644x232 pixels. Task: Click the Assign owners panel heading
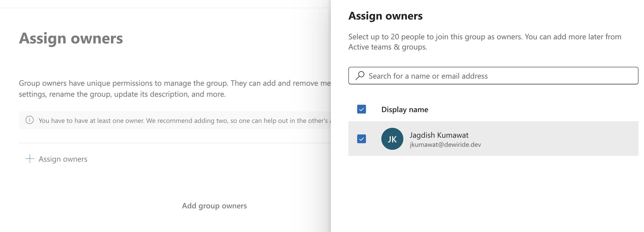[x=385, y=16]
